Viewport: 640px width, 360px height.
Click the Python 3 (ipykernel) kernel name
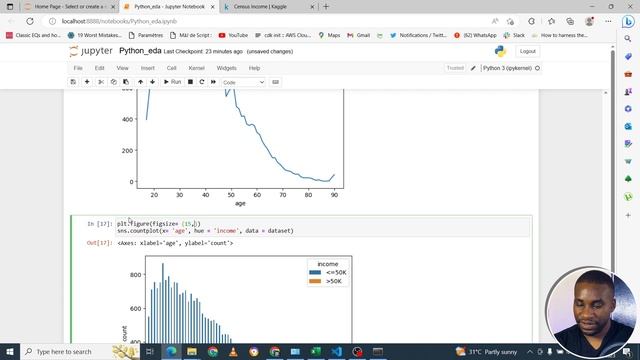[507, 68]
